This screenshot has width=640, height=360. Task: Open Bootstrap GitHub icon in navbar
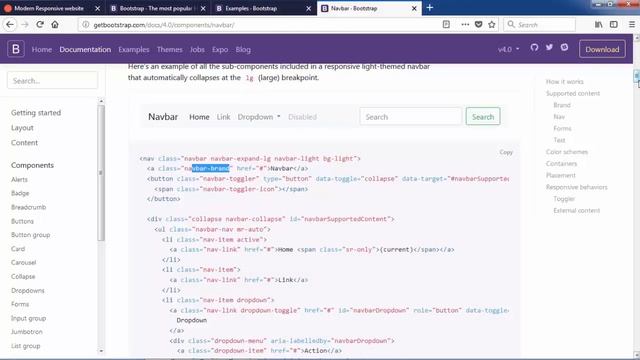click(534, 47)
